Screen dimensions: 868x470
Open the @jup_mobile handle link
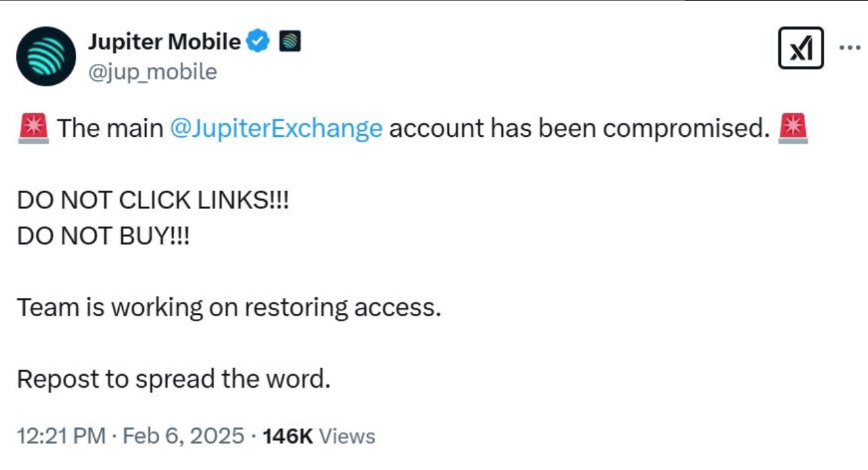pyautogui.click(x=153, y=71)
